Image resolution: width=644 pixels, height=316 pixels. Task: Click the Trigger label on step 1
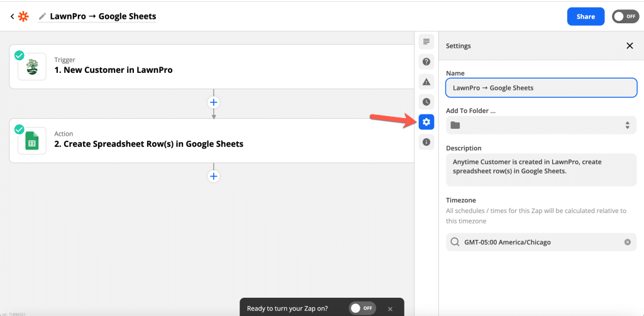[65, 60]
